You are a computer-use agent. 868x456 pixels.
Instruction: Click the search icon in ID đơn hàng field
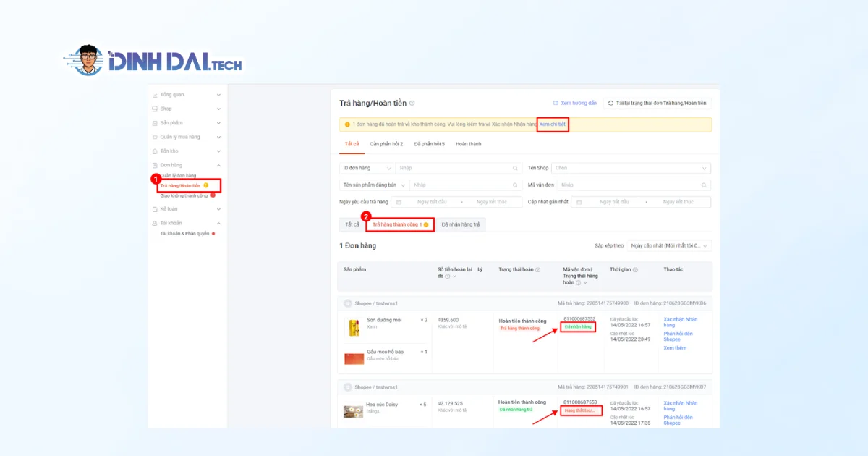[515, 168]
